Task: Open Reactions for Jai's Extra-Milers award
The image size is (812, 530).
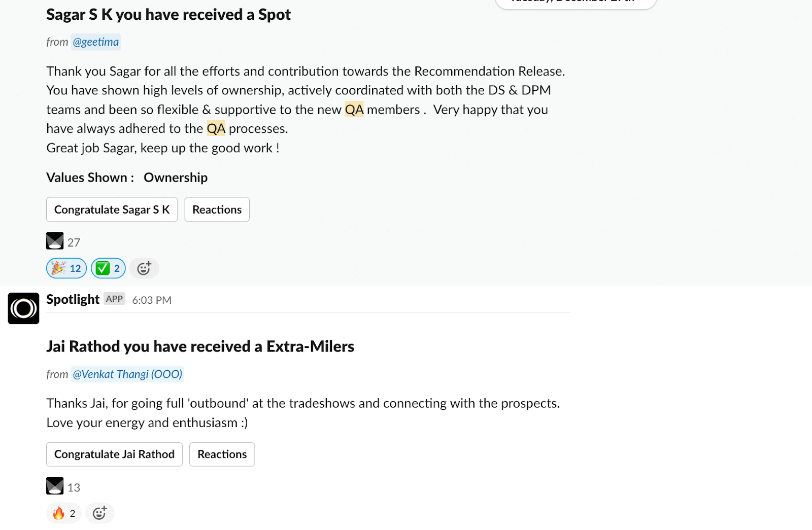Action: tap(222, 454)
